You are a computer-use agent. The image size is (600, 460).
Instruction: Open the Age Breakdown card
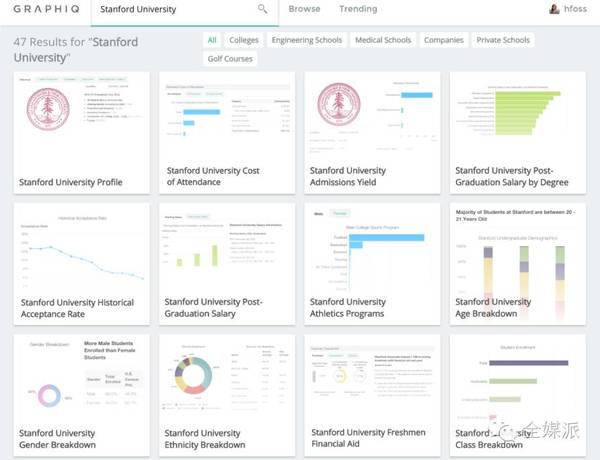(517, 264)
